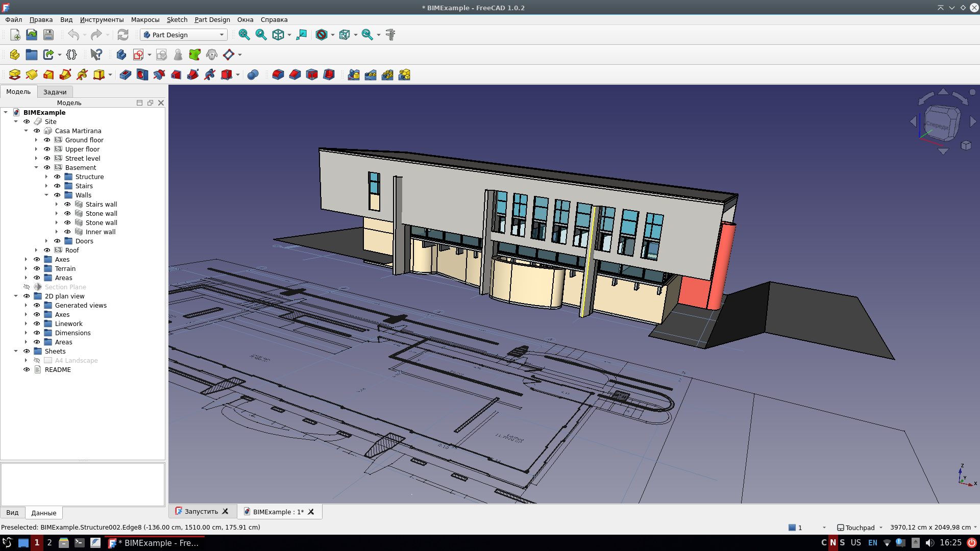Select the Pad tool to extrude a sketch

coord(14,74)
